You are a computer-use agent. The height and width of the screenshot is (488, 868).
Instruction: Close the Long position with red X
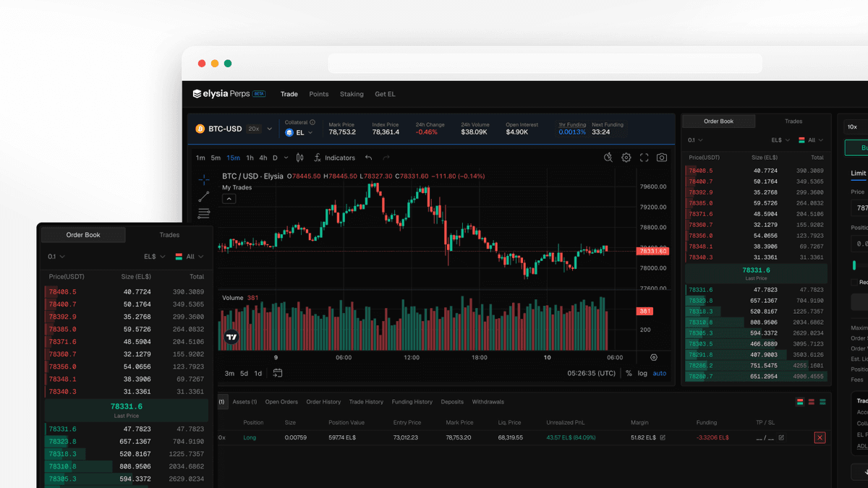[x=820, y=437]
